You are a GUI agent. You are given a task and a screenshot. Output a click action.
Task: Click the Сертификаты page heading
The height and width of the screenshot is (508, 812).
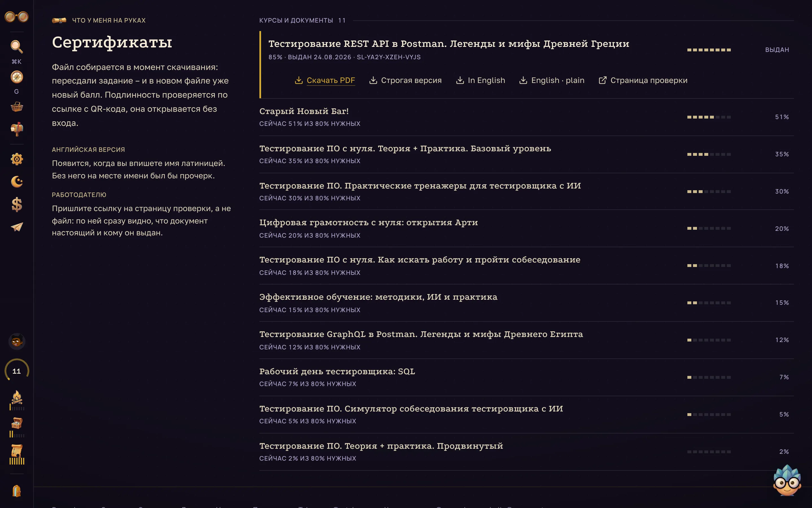[x=112, y=42]
